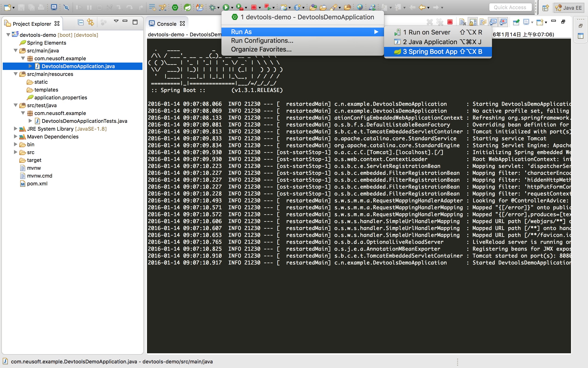Choose 3 Spring Boot App submenu item

tap(438, 52)
